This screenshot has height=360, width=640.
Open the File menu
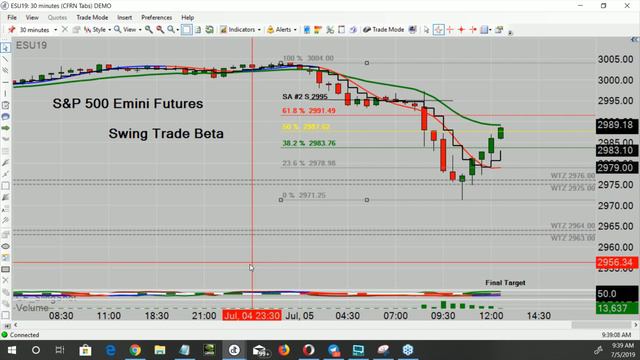point(12,18)
